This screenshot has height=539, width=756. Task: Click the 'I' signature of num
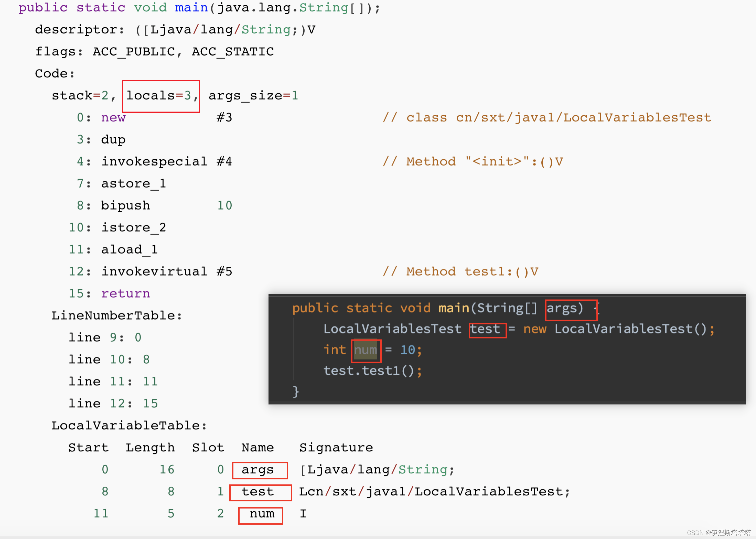pos(303,514)
